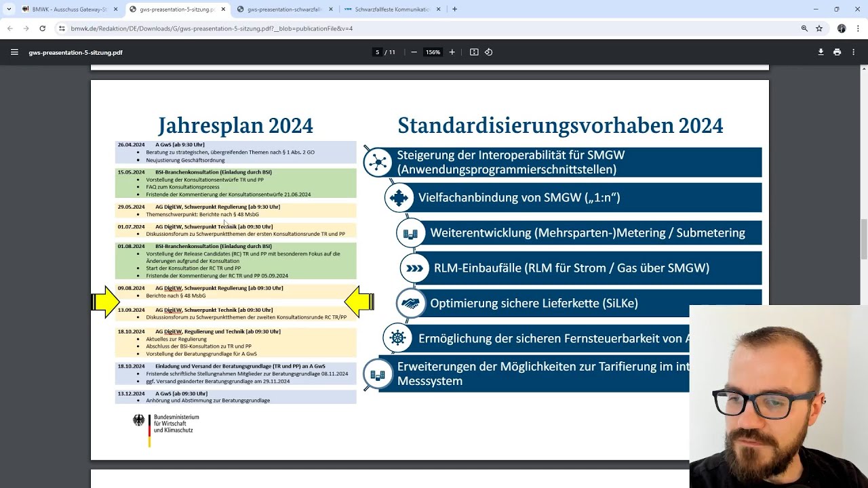View site information icon in address bar

tap(62, 28)
